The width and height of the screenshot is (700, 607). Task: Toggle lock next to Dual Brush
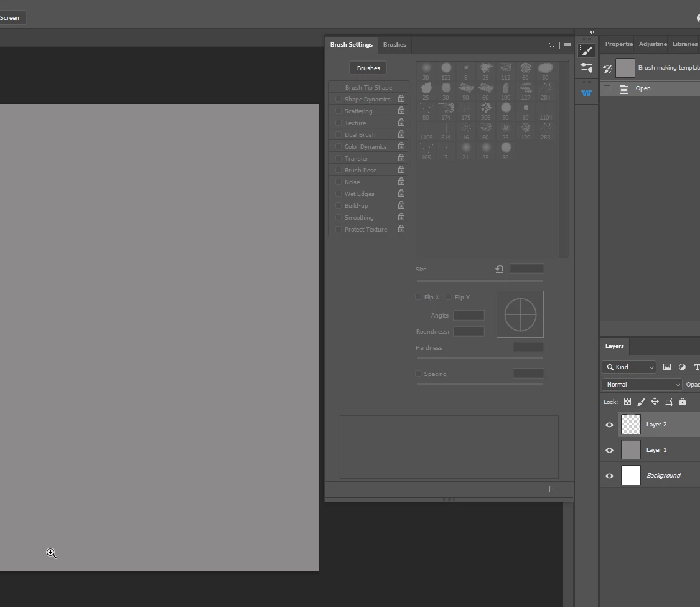(401, 134)
